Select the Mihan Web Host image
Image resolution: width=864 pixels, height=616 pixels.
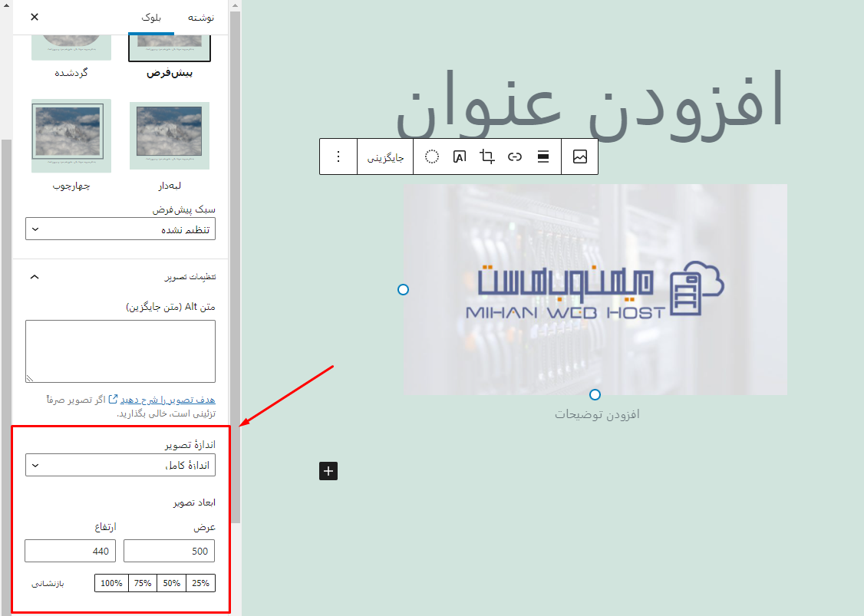(x=595, y=289)
